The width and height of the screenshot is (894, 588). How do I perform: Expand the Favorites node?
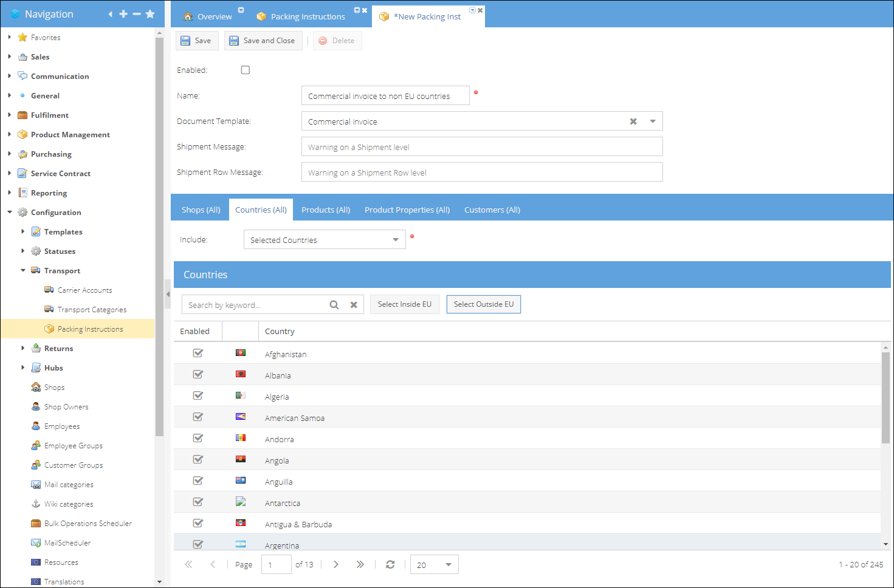tap(9, 37)
